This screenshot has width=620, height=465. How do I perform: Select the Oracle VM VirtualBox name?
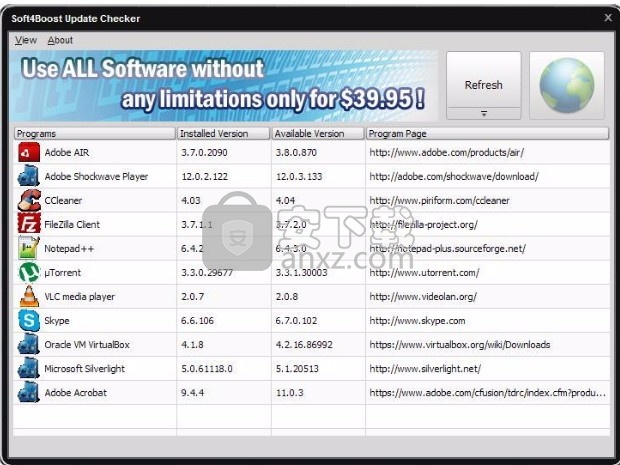87,345
